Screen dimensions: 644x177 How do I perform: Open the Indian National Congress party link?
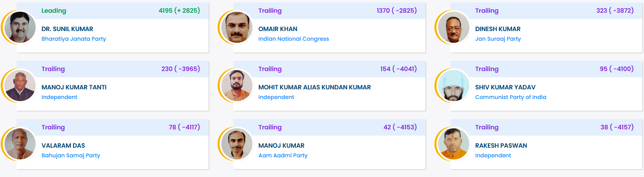[294, 39]
